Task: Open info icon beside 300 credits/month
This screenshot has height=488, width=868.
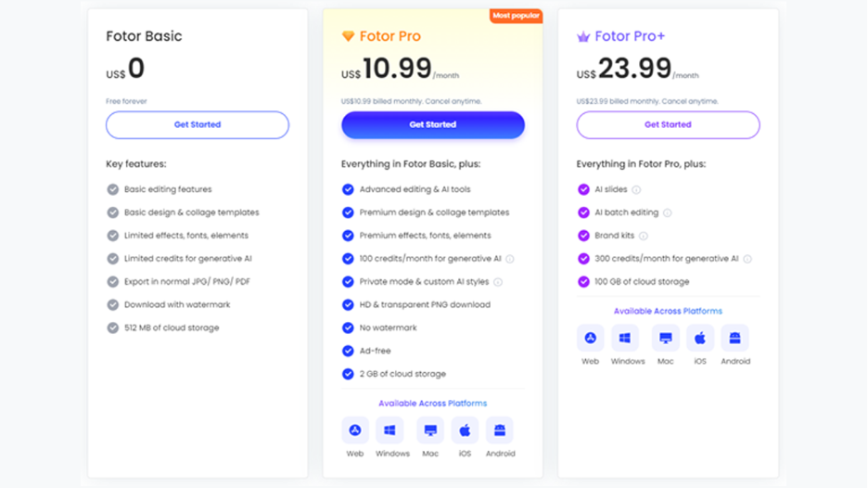Action: point(747,259)
